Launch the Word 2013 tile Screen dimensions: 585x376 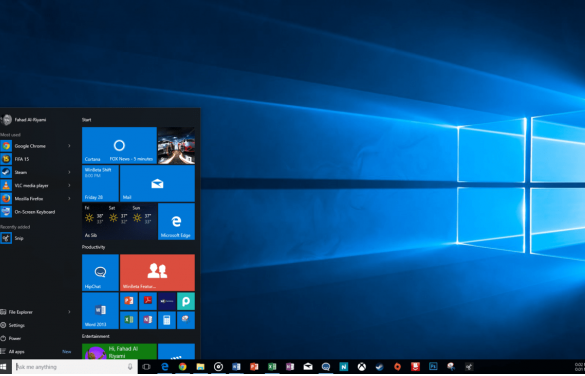(100, 311)
